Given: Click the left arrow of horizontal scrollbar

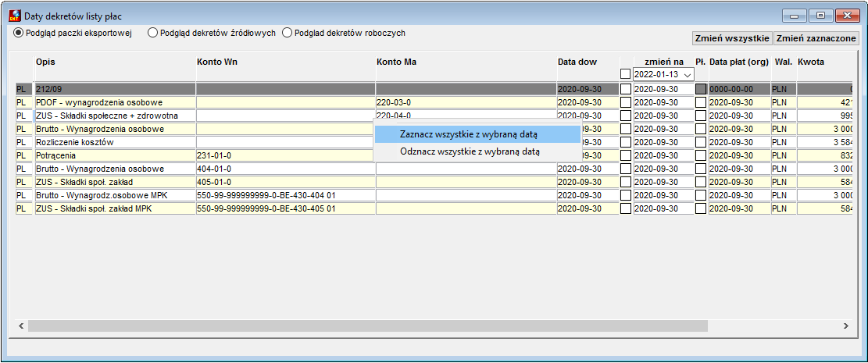Looking at the screenshot, I should coord(22,326).
